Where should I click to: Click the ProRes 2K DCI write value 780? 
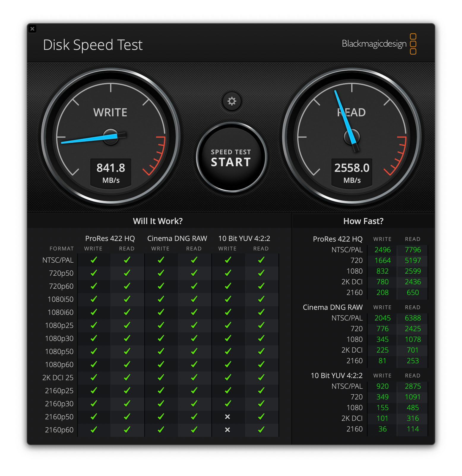(382, 282)
